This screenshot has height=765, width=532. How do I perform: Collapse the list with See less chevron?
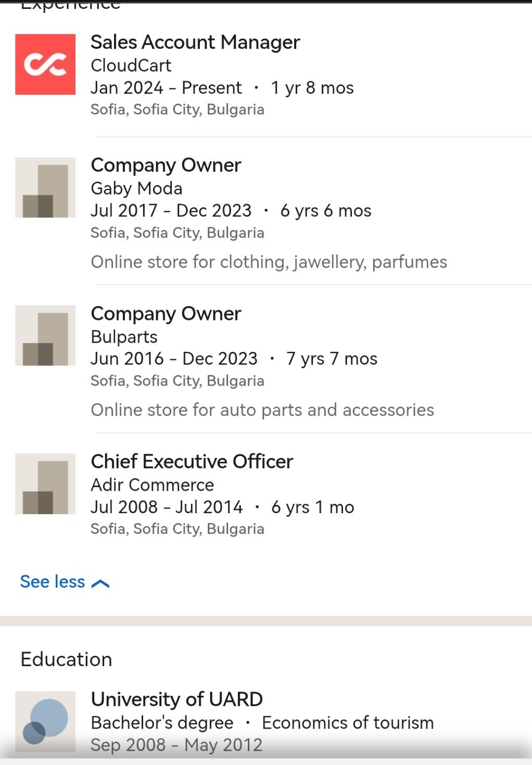click(100, 583)
